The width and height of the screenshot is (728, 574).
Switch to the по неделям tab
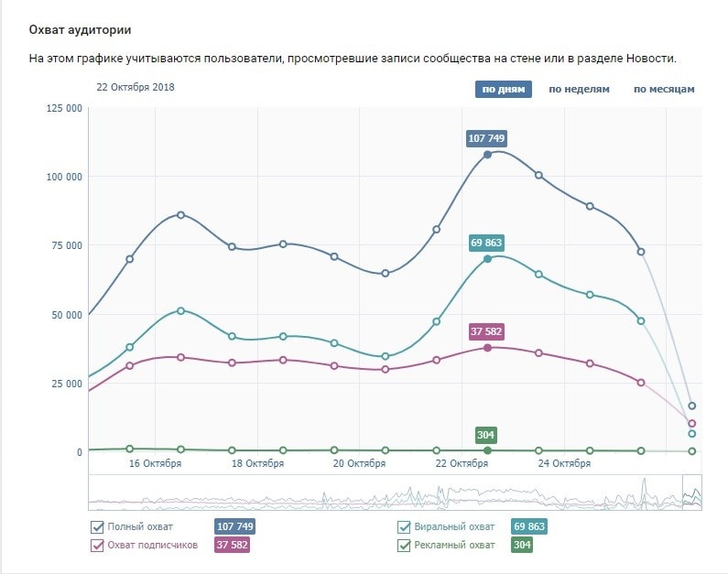point(579,89)
